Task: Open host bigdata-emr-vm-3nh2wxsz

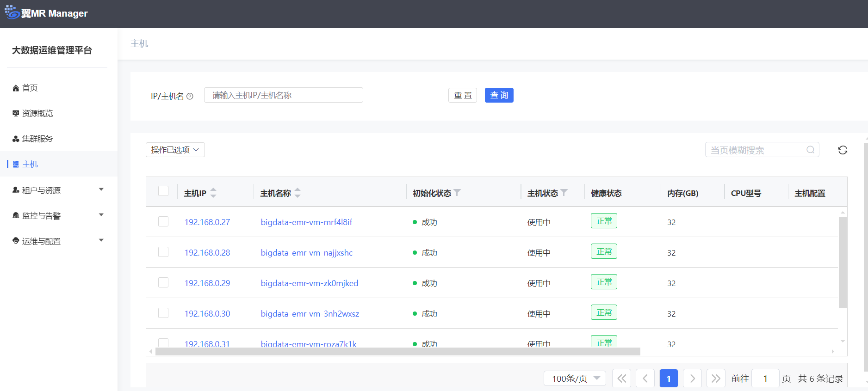Action: (310, 314)
